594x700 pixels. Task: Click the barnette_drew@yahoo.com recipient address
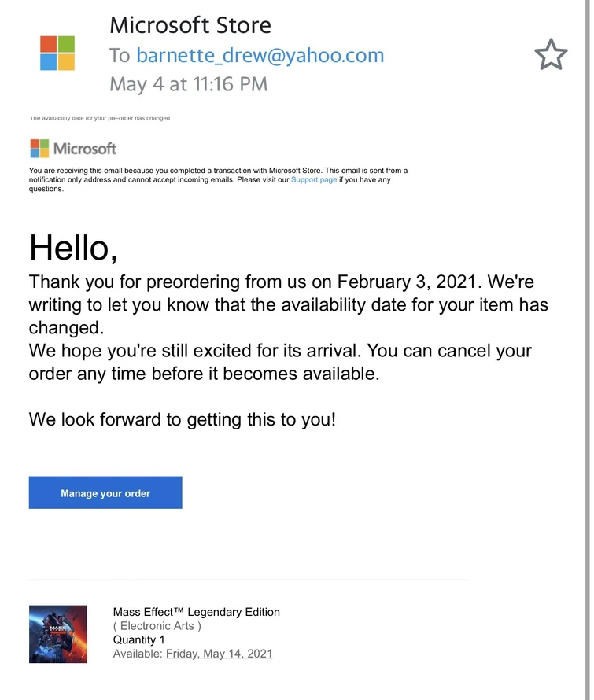click(260, 55)
